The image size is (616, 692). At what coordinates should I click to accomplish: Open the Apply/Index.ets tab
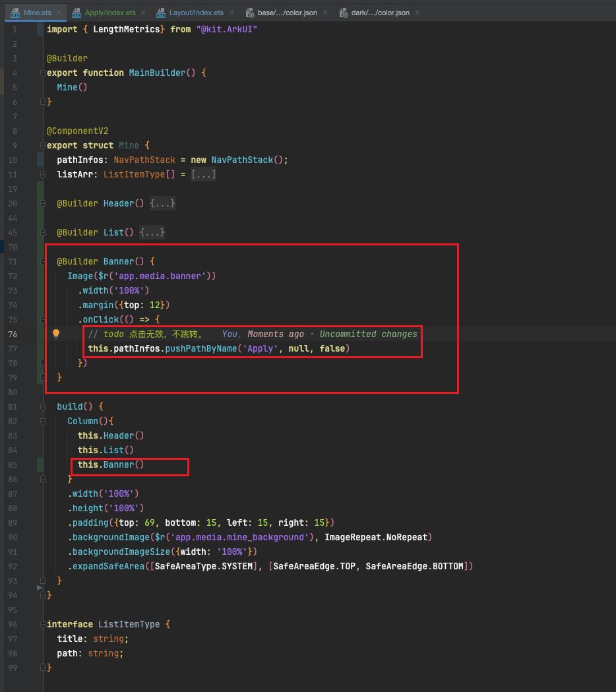pyautogui.click(x=110, y=13)
